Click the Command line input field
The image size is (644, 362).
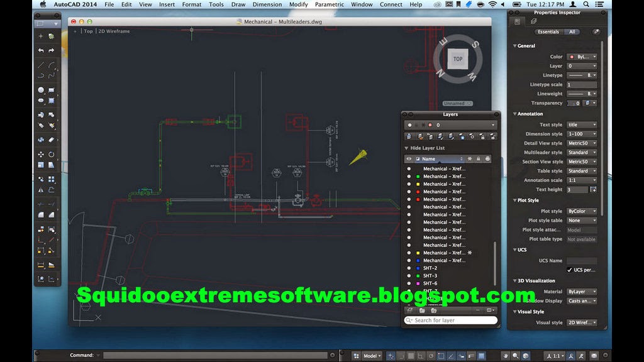216,356
